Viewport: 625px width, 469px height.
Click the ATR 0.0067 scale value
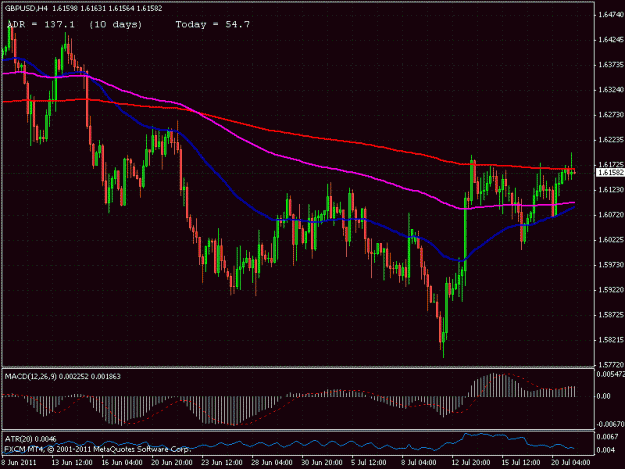point(607,437)
